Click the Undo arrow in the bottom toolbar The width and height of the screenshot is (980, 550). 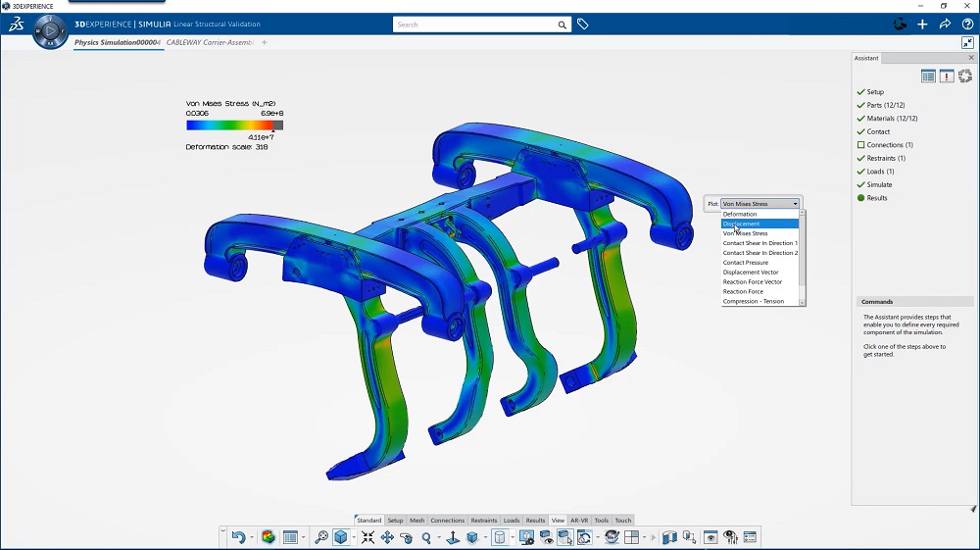tap(238, 537)
